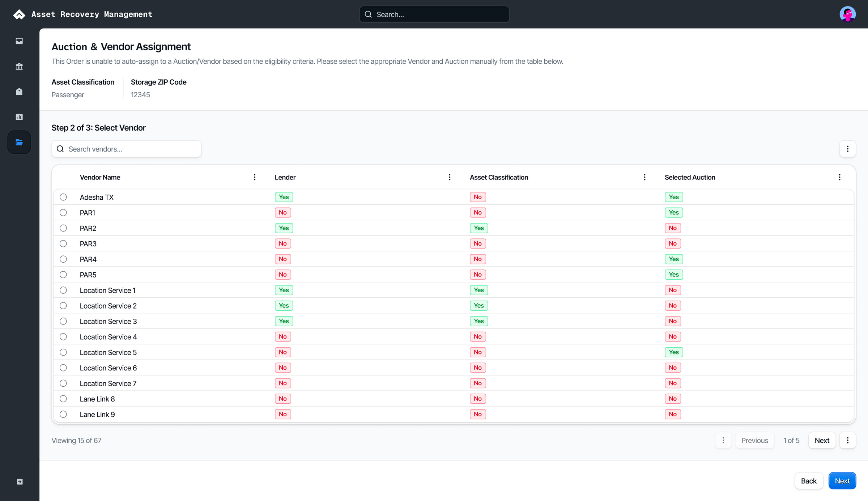Open Selected Auction column options menu

tap(839, 177)
